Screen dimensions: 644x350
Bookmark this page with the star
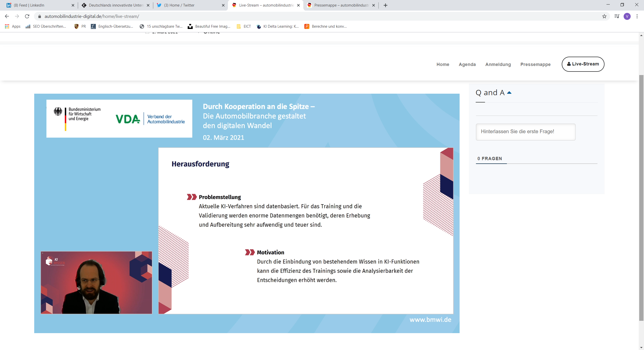[604, 16]
